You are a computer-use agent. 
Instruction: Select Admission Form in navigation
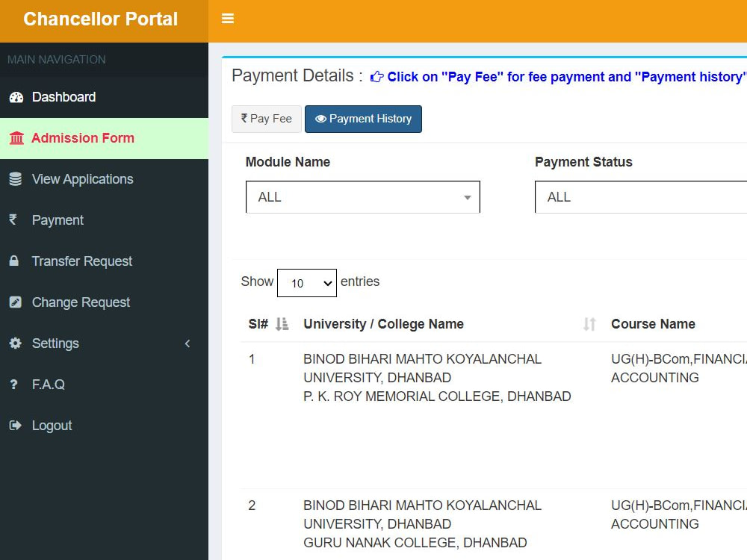(104, 138)
